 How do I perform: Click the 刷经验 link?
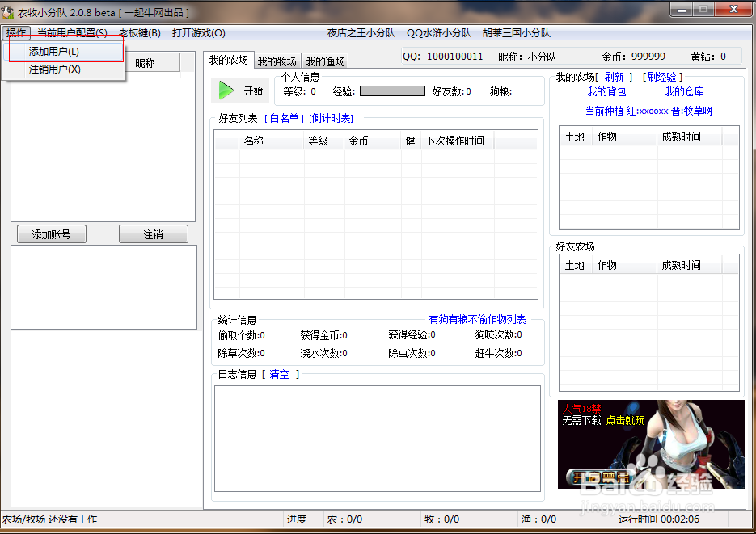click(x=662, y=77)
